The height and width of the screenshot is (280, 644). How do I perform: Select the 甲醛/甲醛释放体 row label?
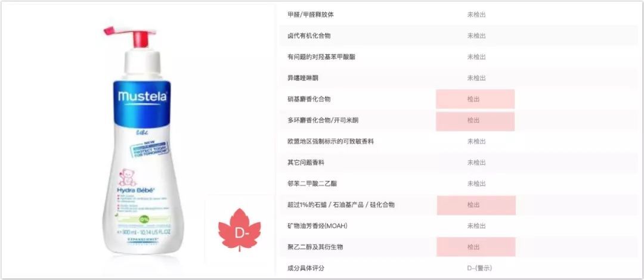[x=311, y=14]
